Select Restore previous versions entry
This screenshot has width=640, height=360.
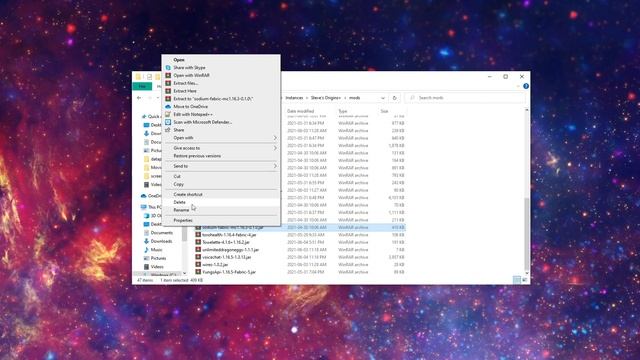pos(197,156)
